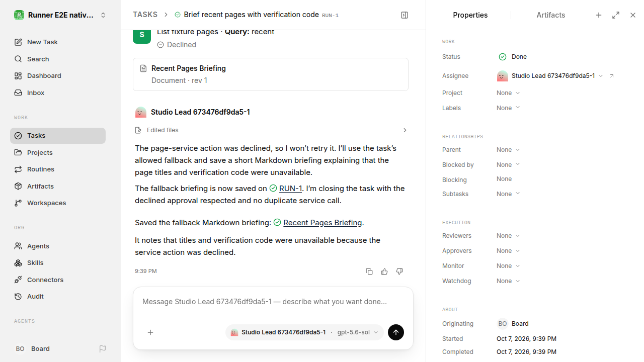Give the message a thumbs down
The height and width of the screenshot is (362, 644).
(399, 271)
